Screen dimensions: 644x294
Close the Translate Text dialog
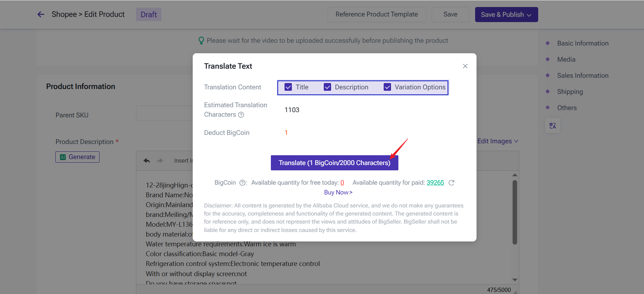465,66
